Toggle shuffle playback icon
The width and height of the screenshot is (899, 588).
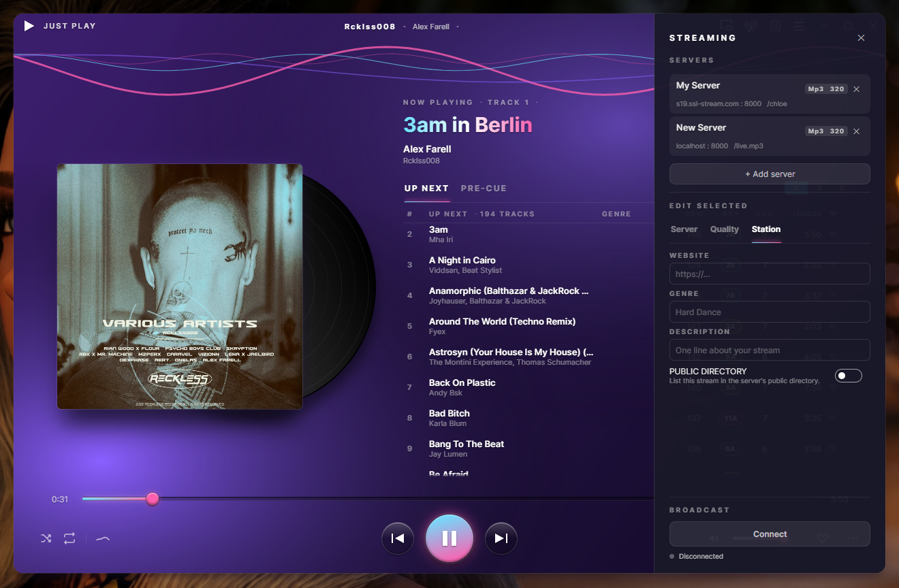46,538
